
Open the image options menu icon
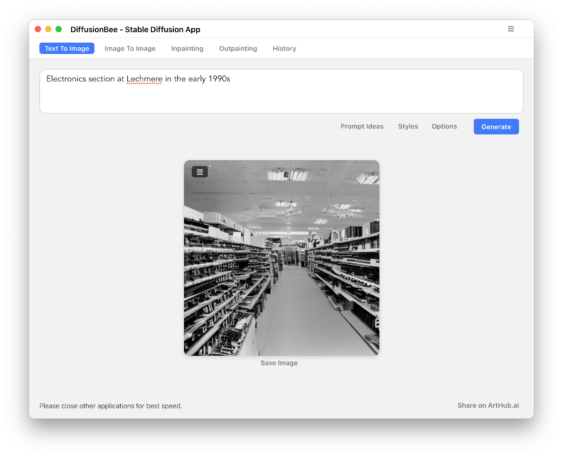[x=200, y=172]
